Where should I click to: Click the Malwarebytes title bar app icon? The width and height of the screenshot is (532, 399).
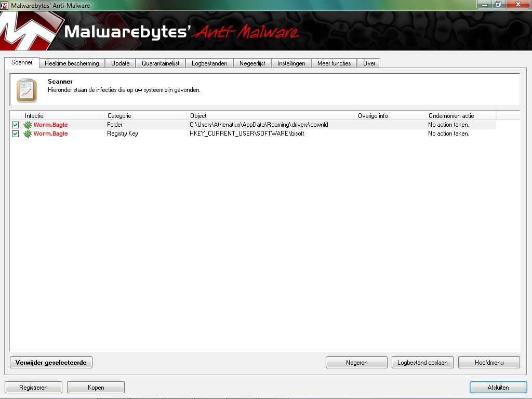click(x=4, y=5)
